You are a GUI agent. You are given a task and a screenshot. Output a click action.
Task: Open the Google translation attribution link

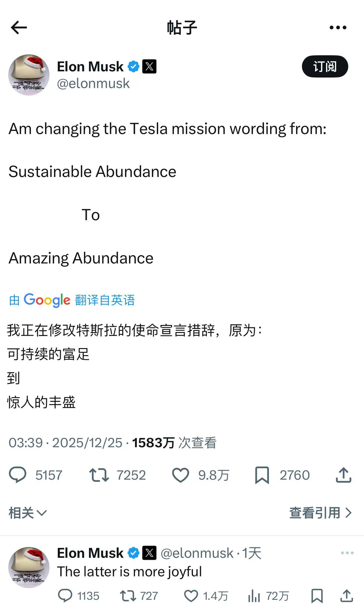tap(72, 300)
